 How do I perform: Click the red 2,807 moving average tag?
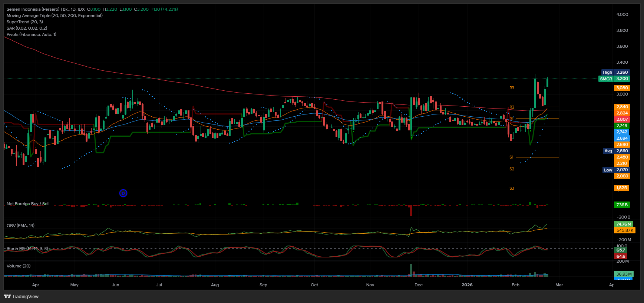622,119
